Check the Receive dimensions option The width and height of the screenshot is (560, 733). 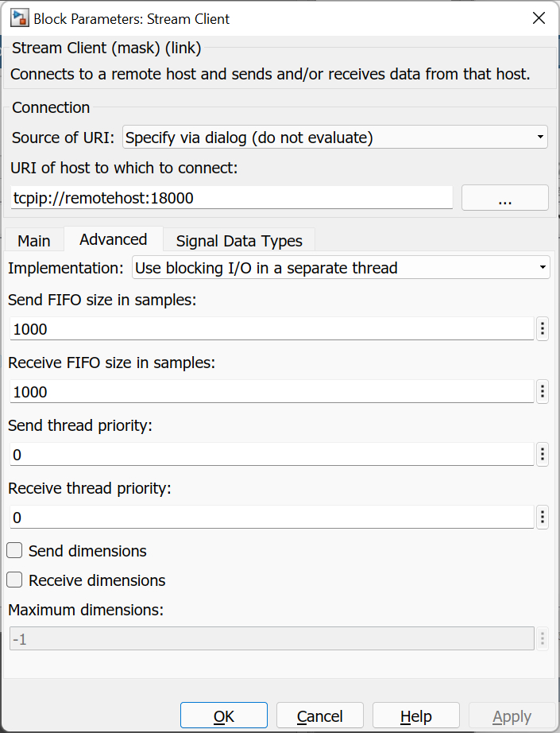(14, 580)
